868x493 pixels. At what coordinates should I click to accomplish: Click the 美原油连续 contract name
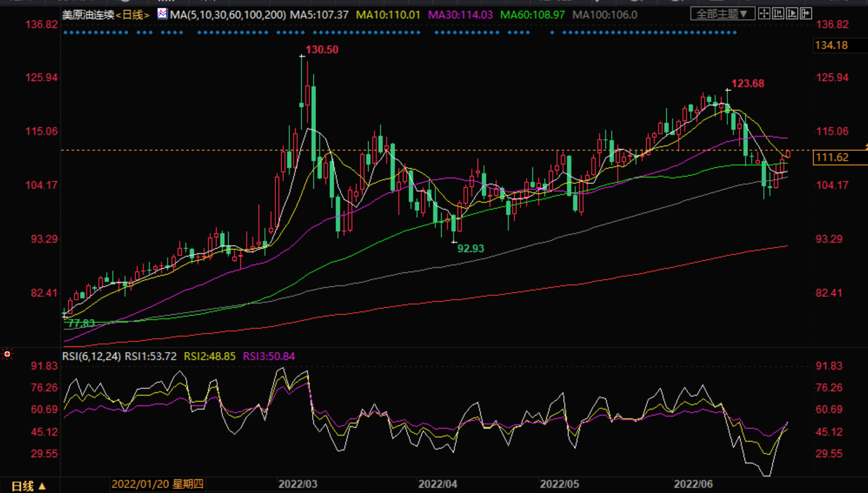coord(88,14)
